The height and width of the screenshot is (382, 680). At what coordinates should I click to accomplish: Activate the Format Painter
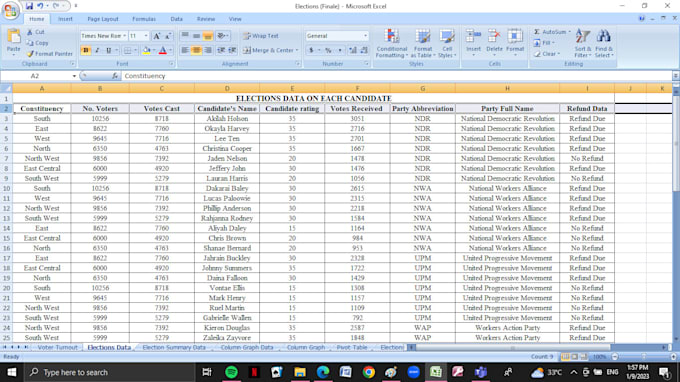point(49,54)
